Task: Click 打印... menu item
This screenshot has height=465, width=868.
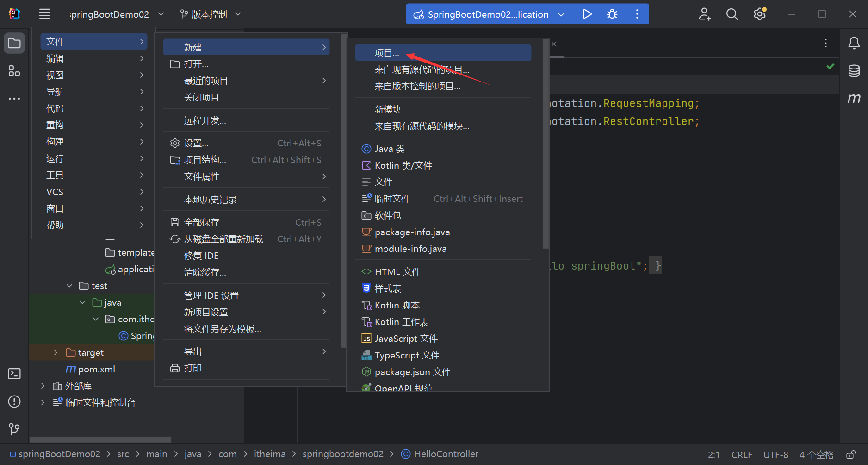Action: tap(246, 368)
